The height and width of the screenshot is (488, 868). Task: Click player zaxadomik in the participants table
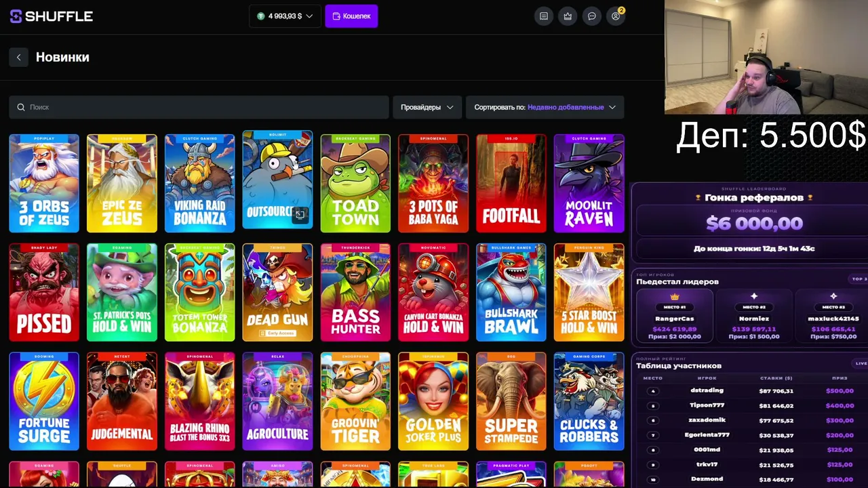[707, 420]
